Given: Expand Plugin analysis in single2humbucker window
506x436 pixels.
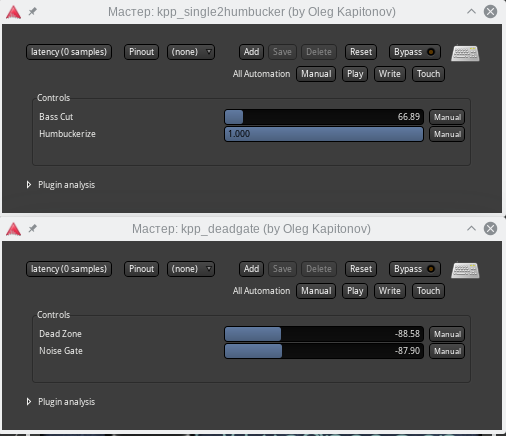Looking at the screenshot, I should [x=61, y=185].
